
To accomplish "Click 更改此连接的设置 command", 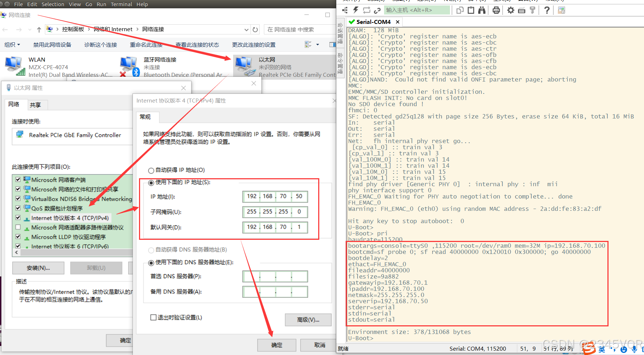I will pyautogui.click(x=254, y=45).
